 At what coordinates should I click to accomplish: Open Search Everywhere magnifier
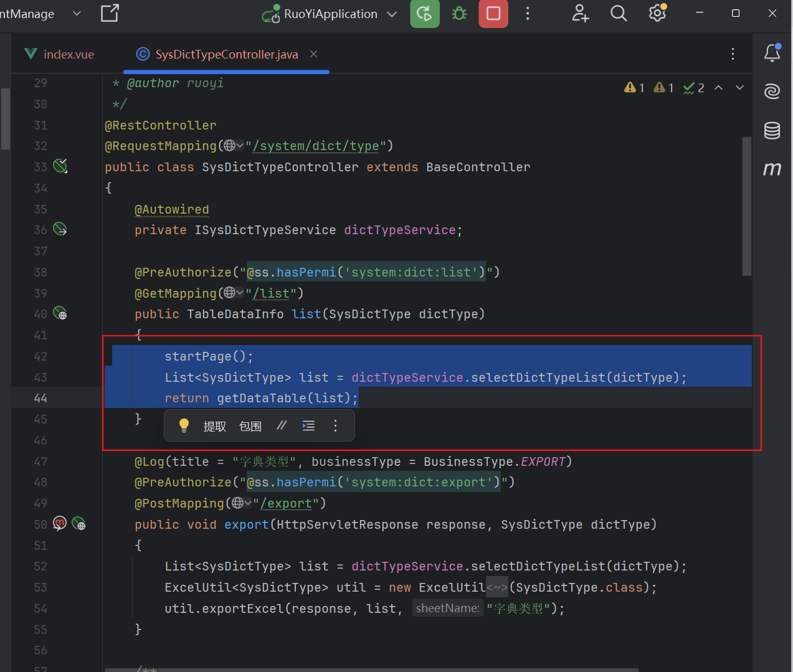click(619, 14)
